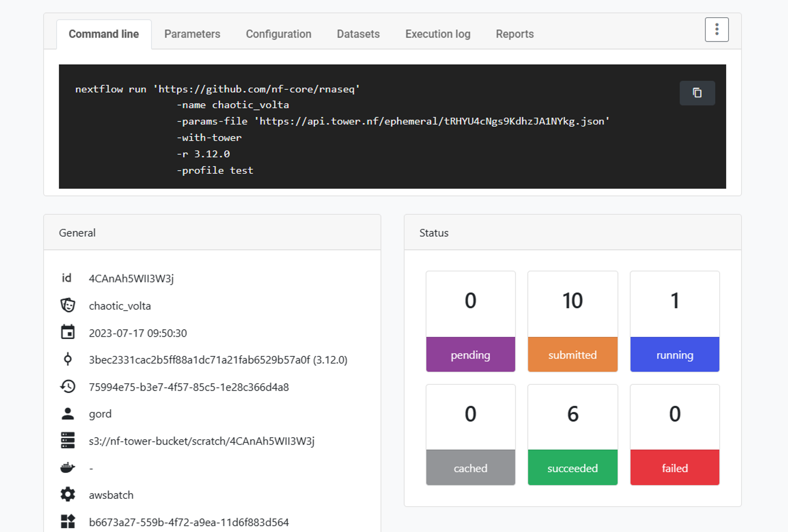This screenshot has width=788, height=532.
Task: Select the orange submitted status card
Action: (x=572, y=321)
